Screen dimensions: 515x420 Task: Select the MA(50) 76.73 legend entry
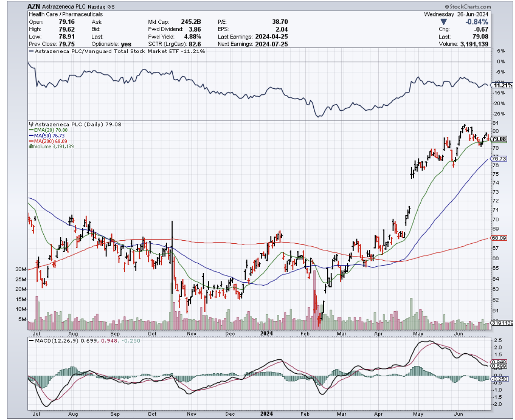(x=44, y=136)
